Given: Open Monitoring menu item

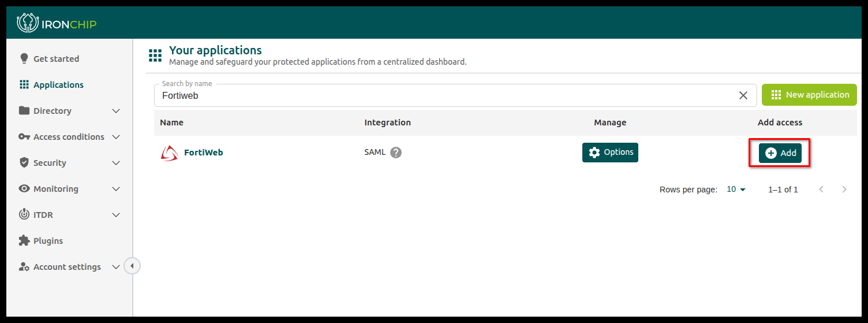Looking at the screenshot, I should point(56,189).
